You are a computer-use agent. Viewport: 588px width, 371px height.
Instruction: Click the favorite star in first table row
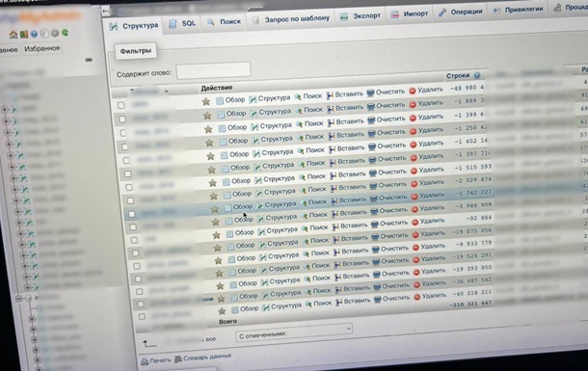(x=206, y=101)
